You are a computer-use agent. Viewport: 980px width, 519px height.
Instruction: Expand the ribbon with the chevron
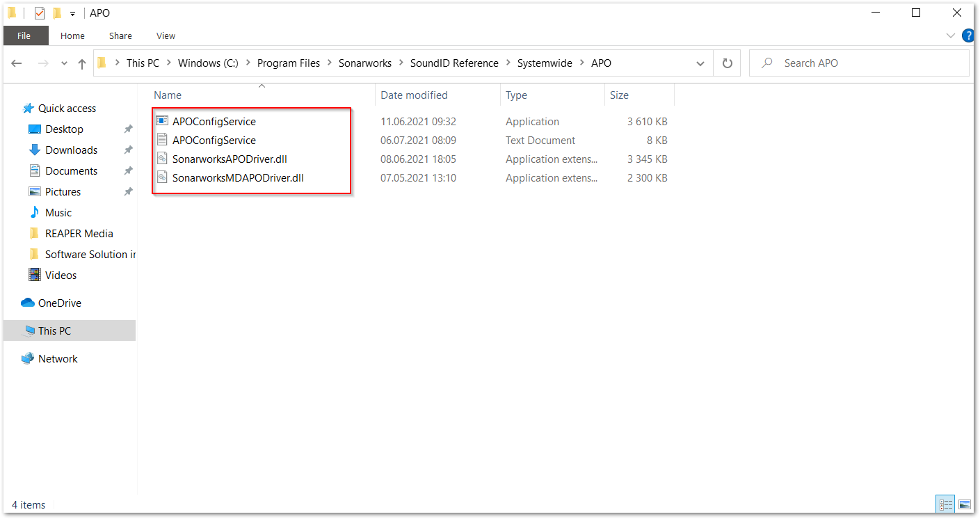tap(951, 35)
